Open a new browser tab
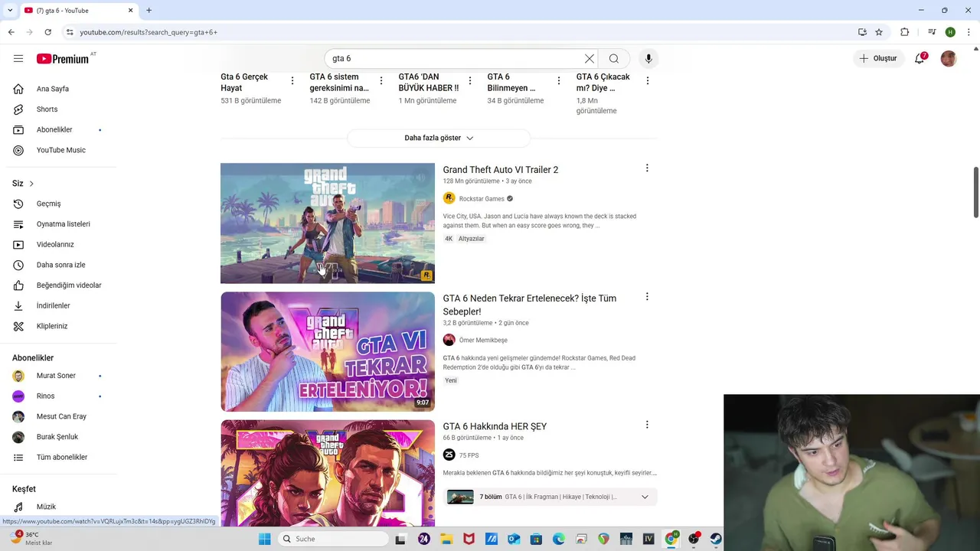Screen dimensions: 980x551 pos(149,11)
